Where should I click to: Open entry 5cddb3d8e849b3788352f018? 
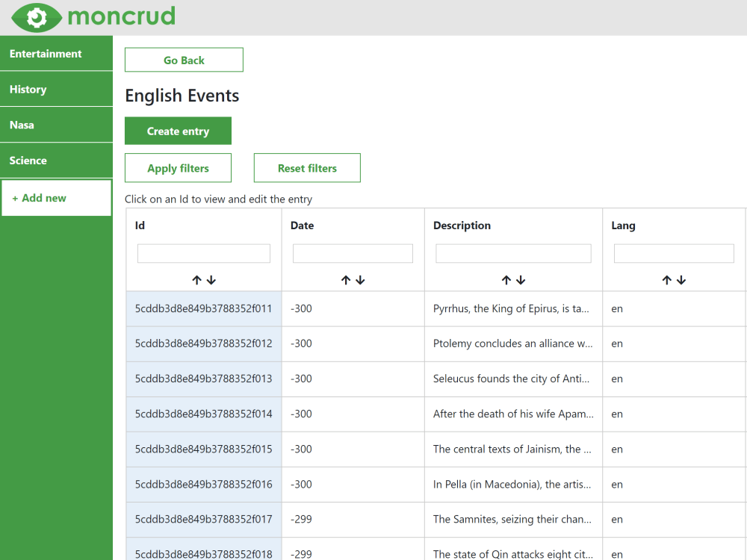[203, 554]
